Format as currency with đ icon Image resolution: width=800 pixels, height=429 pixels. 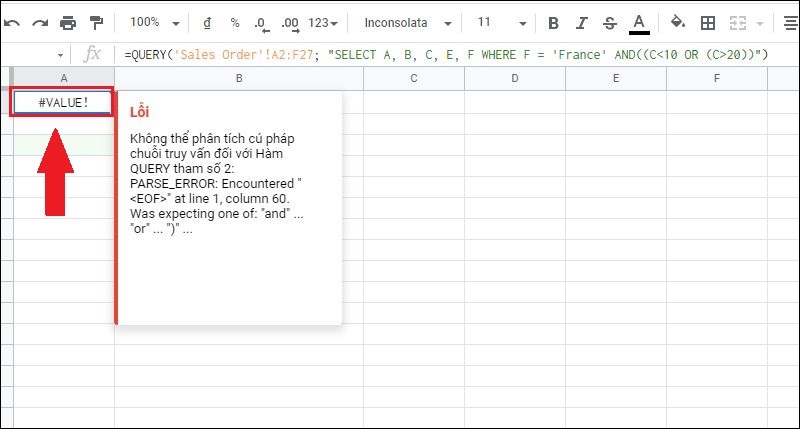point(207,23)
